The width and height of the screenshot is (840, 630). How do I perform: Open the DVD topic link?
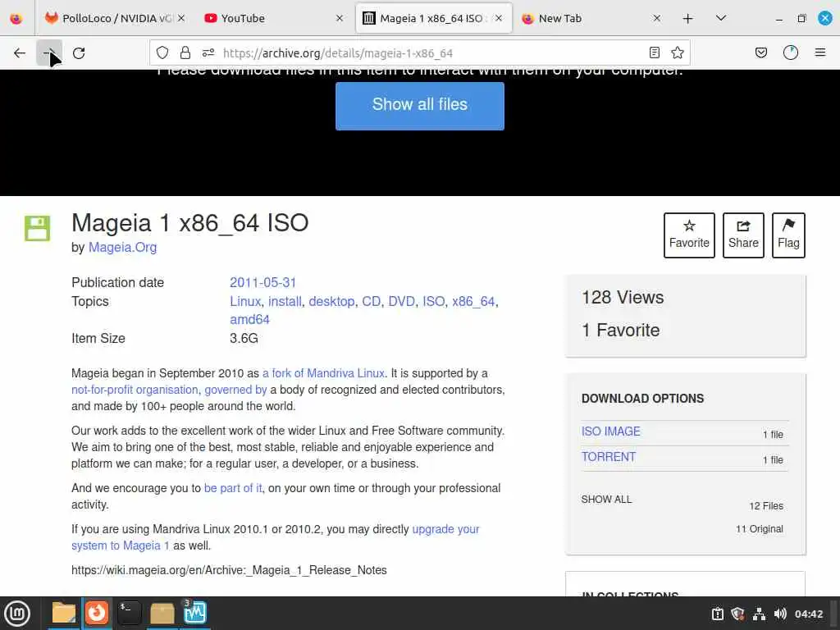pyautogui.click(x=401, y=301)
